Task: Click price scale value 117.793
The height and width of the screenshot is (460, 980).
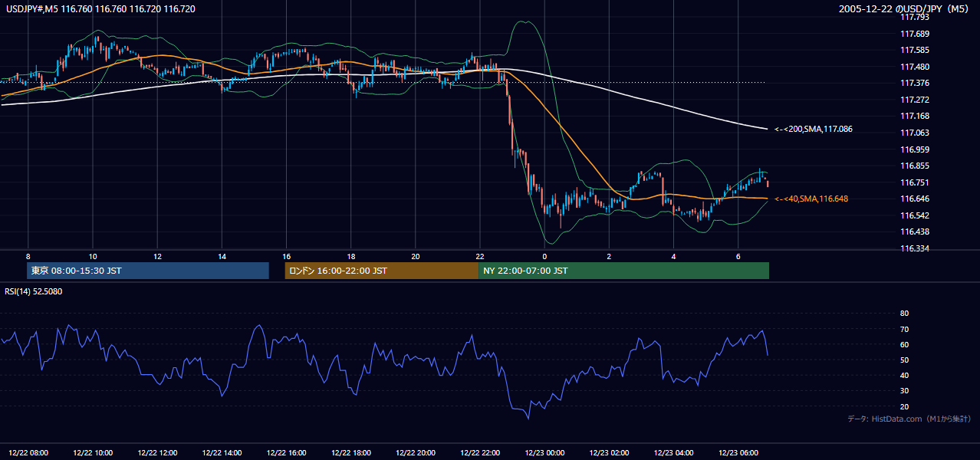Action: point(915,17)
